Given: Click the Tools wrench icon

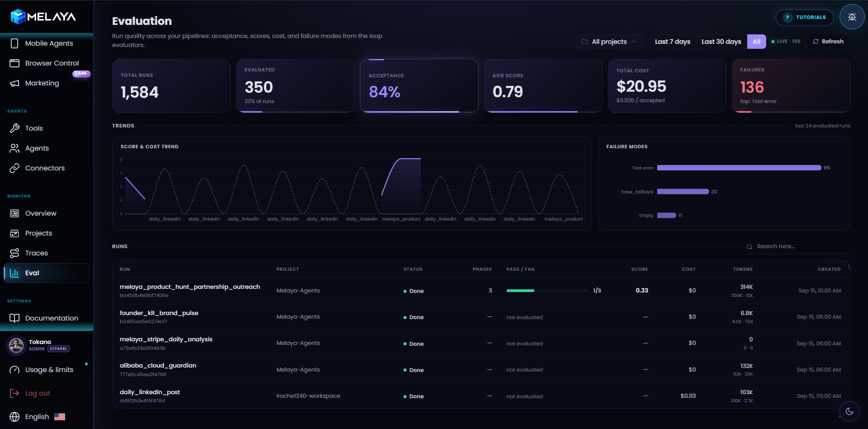Looking at the screenshot, I should tap(14, 128).
